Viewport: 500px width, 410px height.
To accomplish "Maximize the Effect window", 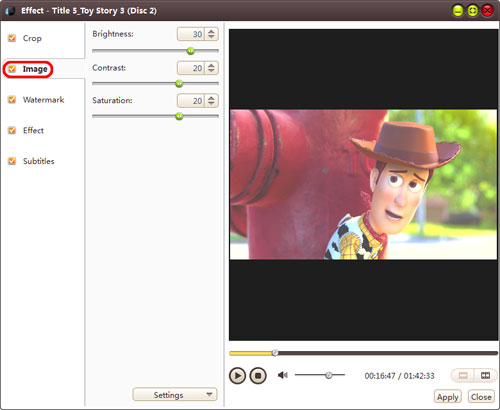I will (473, 11).
